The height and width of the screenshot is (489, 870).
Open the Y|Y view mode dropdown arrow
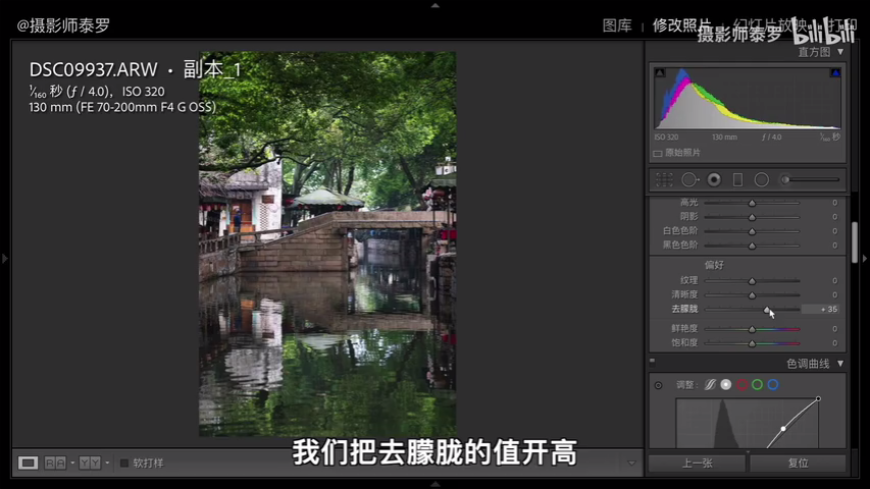[x=107, y=463]
